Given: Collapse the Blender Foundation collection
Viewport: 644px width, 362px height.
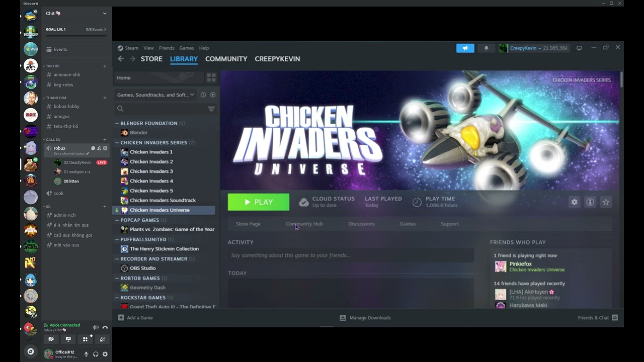Looking at the screenshot, I should tap(117, 123).
